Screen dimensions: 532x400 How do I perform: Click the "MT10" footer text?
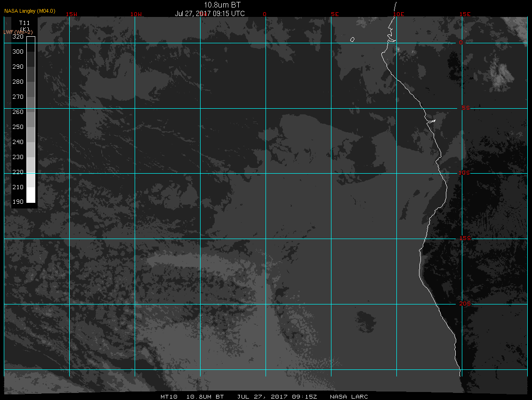coord(169,397)
